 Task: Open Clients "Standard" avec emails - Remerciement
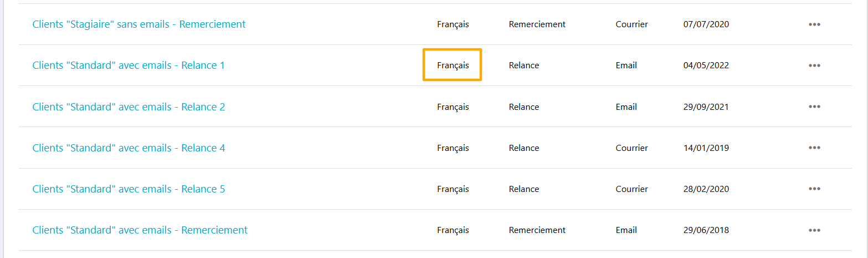140,230
